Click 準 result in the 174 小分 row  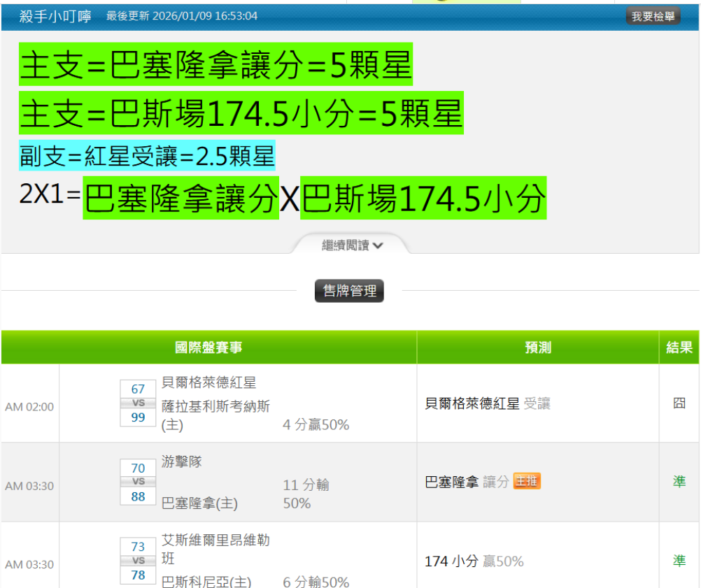click(x=679, y=561)
